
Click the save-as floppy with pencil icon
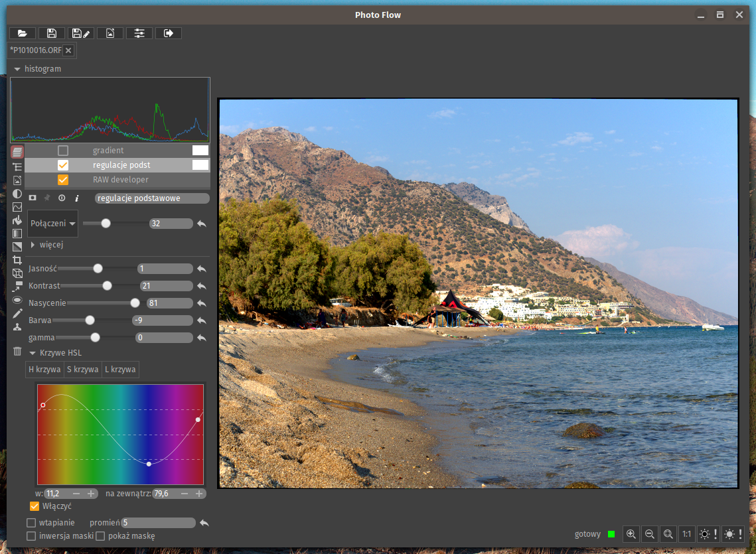pos(80,33)
